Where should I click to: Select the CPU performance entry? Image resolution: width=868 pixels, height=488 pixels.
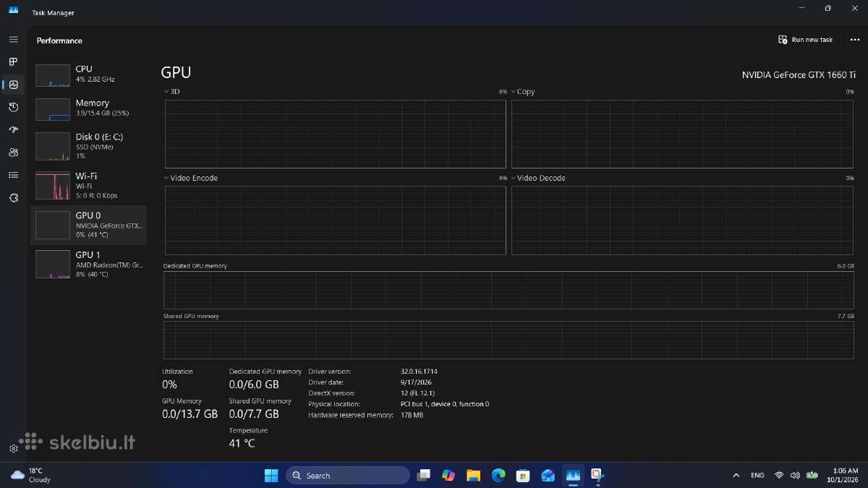click(88, 74)
